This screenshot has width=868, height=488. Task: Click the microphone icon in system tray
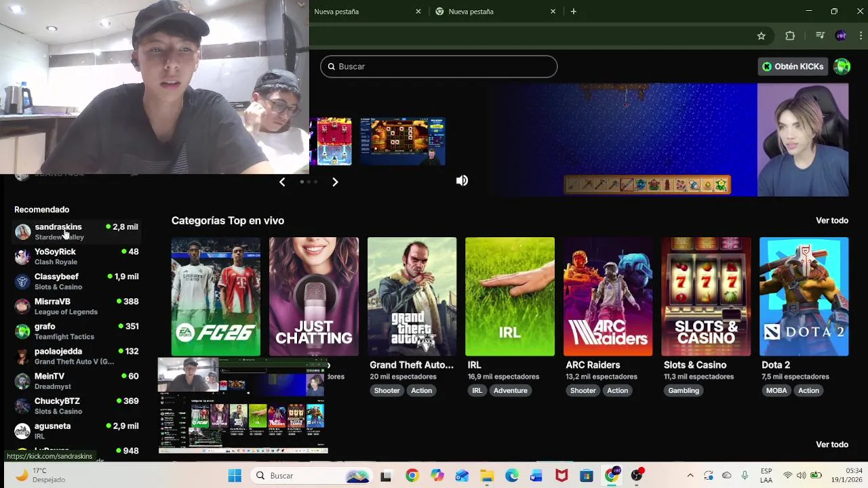[x=745, y=476]
